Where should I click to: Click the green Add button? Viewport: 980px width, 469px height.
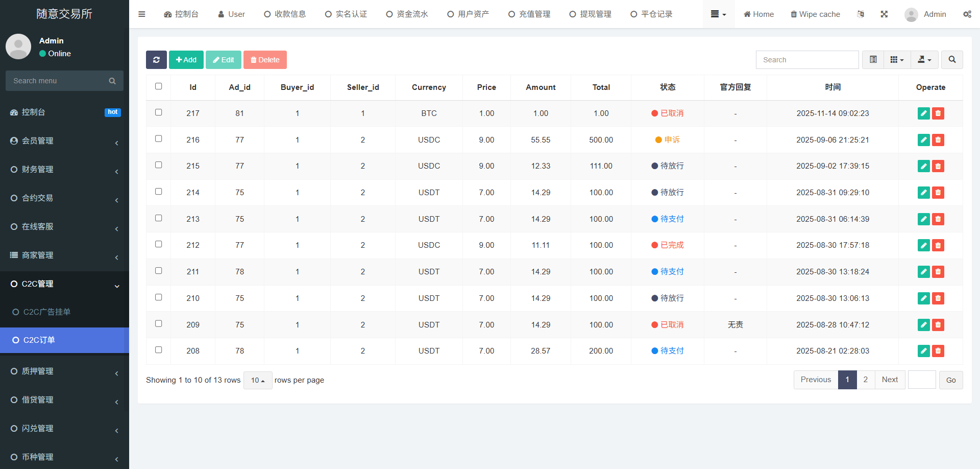pyautogui.click(x=186, y=60)
